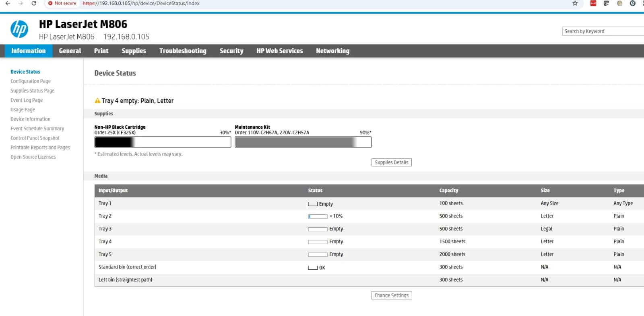Click the Tray 3 paper level bar
The height and width of the screenshot is (316, 644).
point(318,229)
